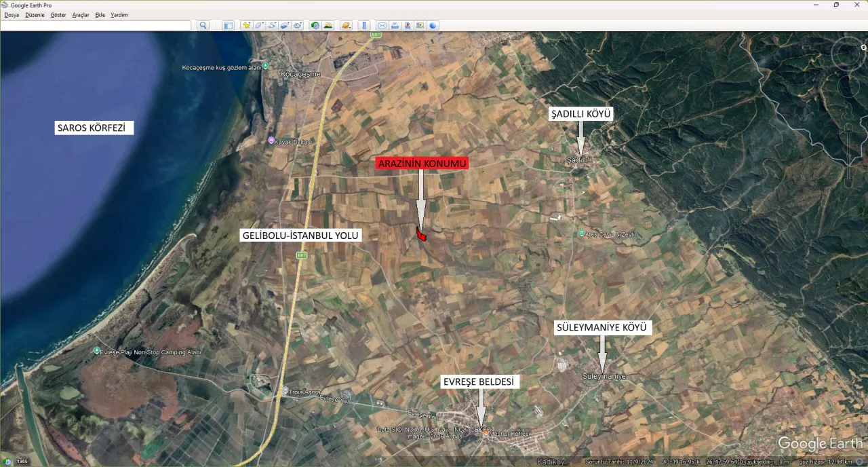
Task: Minimize the Google Earth Pro window
Action: click(816, 5)
